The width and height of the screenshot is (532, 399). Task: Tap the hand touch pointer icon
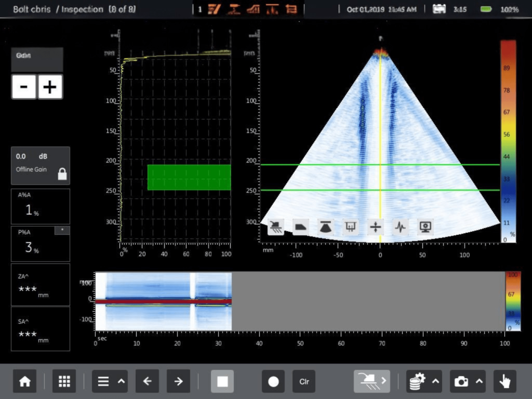tap(504, 381)
